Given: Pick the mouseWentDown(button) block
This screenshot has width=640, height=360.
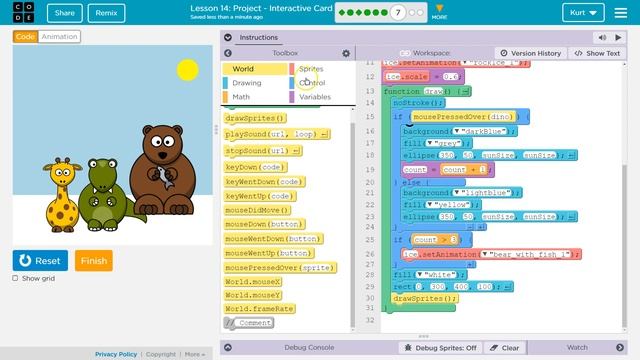Looking at the screenshot, I should (273, 238).
